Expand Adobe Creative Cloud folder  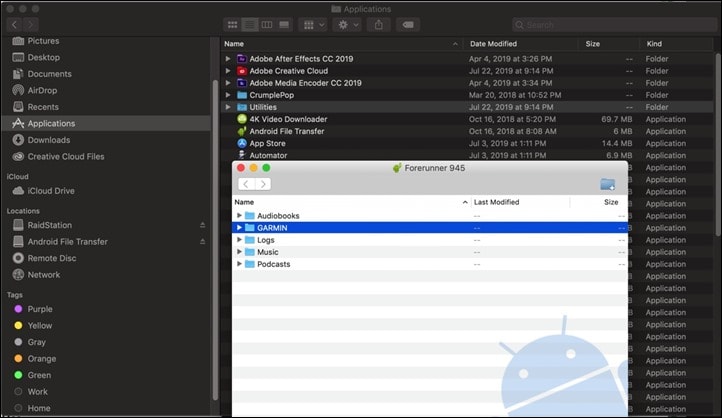[228, 71]
